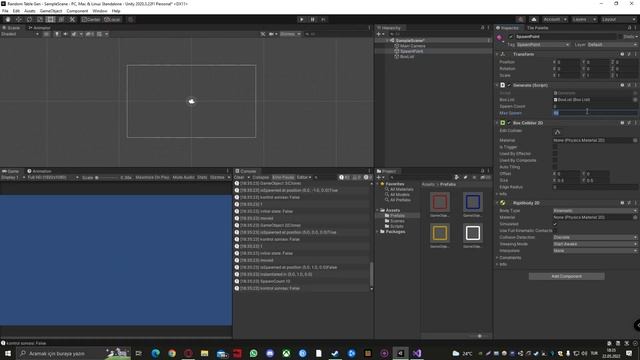The height and width of the screenshot is (360, 640).
Task: Open the Component menu
Action: coord(77,11)
